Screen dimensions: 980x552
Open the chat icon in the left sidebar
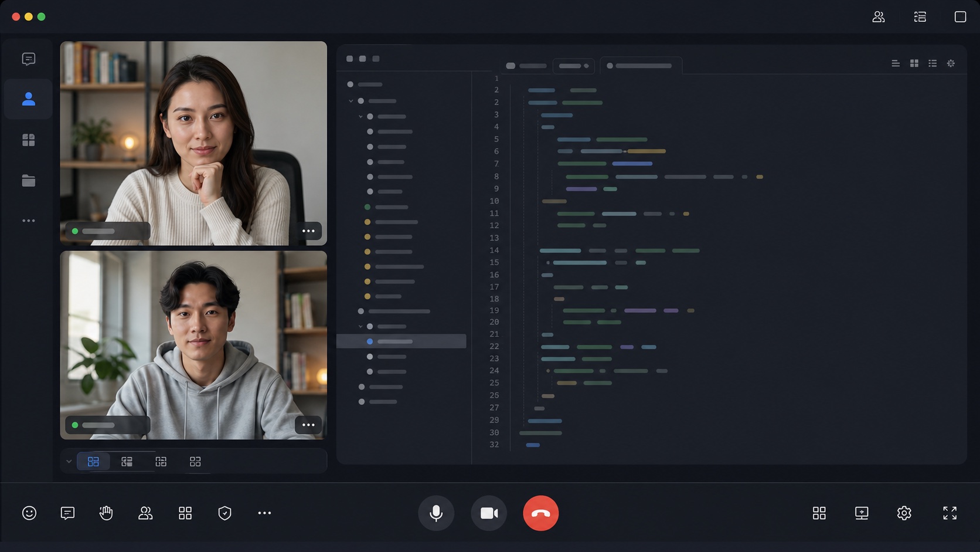(28, 59)
